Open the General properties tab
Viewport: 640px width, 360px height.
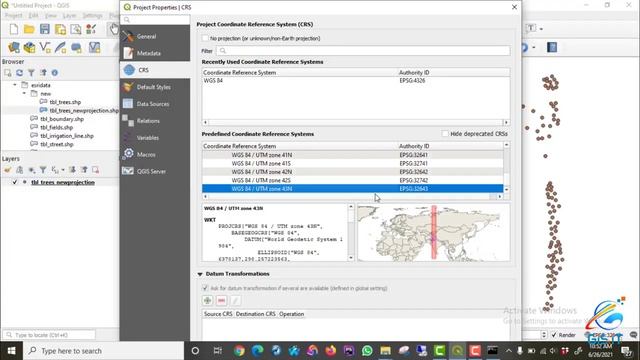(155, 36)
